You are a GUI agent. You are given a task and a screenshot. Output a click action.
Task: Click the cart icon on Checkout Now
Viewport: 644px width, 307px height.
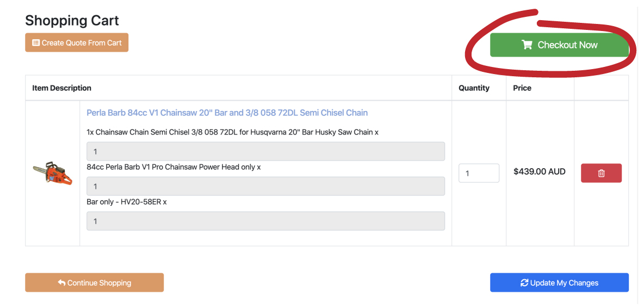click(527, 45)
